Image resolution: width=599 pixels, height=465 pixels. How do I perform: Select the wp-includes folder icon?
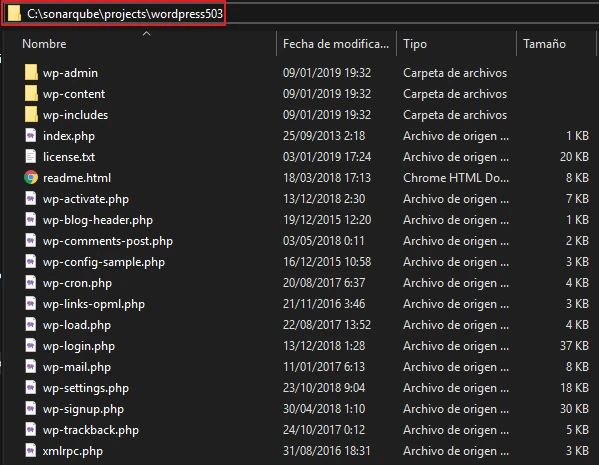[x=31, y=114]
